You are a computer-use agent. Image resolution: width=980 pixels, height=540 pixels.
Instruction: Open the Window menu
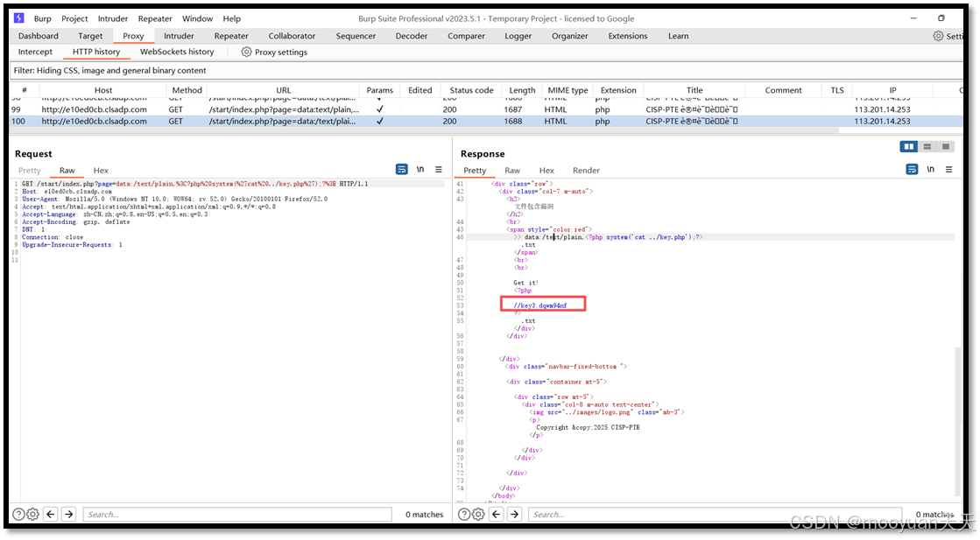(198, 18)
